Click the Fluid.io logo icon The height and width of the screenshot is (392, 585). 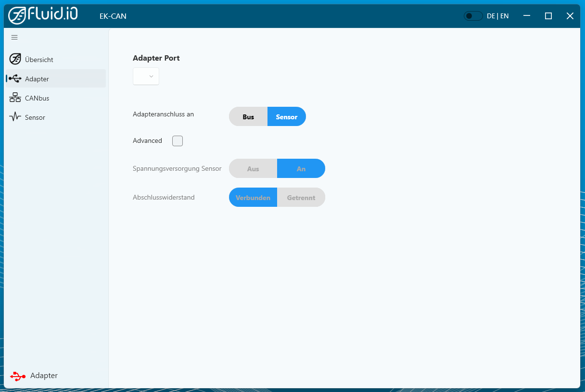(x=17, y=16)
